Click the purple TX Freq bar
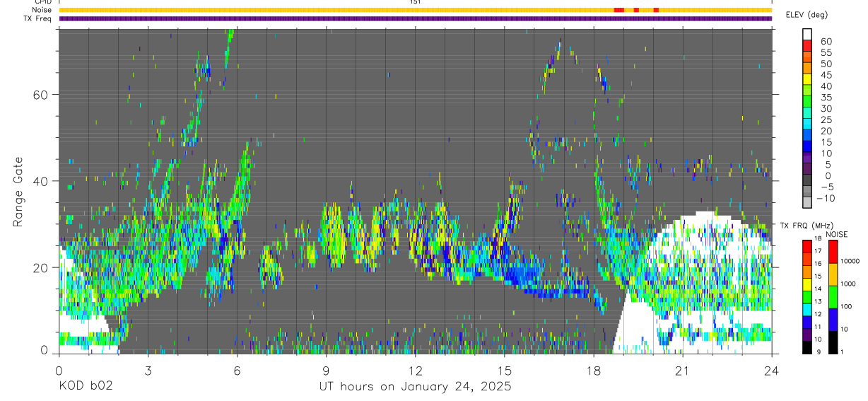 pyautogui.click(x=416, y=18)
